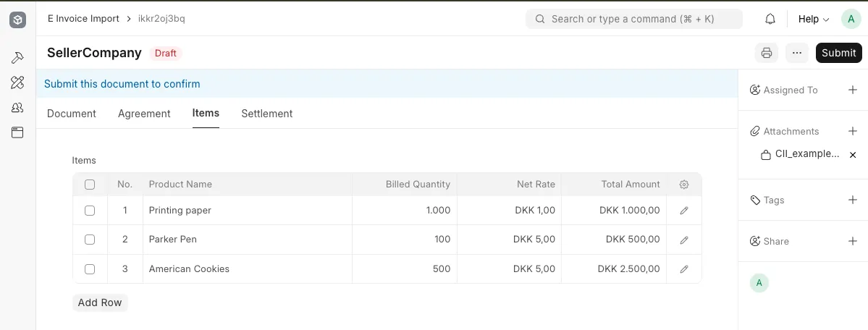Tick the American Cookies row checkbox
Image resolution: width=868 pixels, height=330 pixels.
coord(90,269)
